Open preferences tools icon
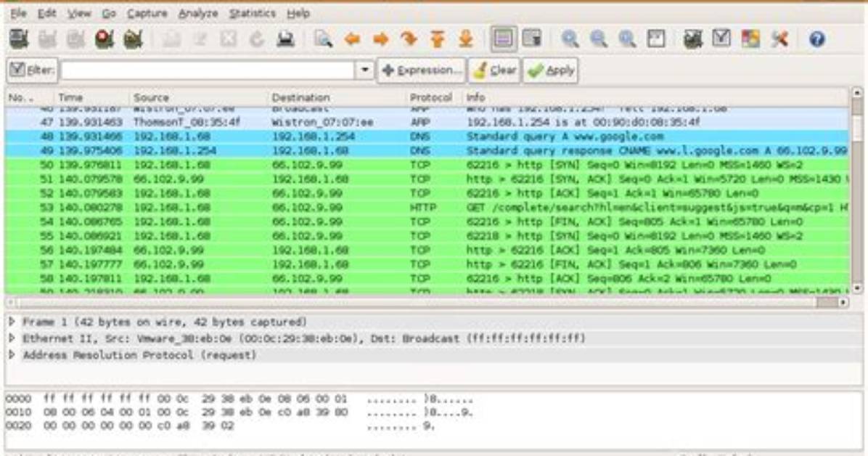The image size is (868, 456). pos(779,38)
